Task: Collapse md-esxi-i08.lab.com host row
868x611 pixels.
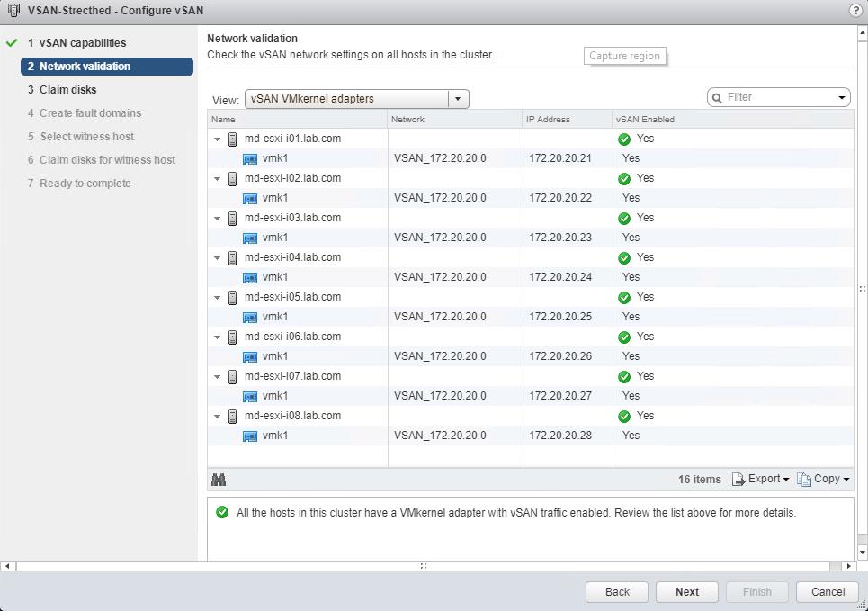Action: coord(217,417)
